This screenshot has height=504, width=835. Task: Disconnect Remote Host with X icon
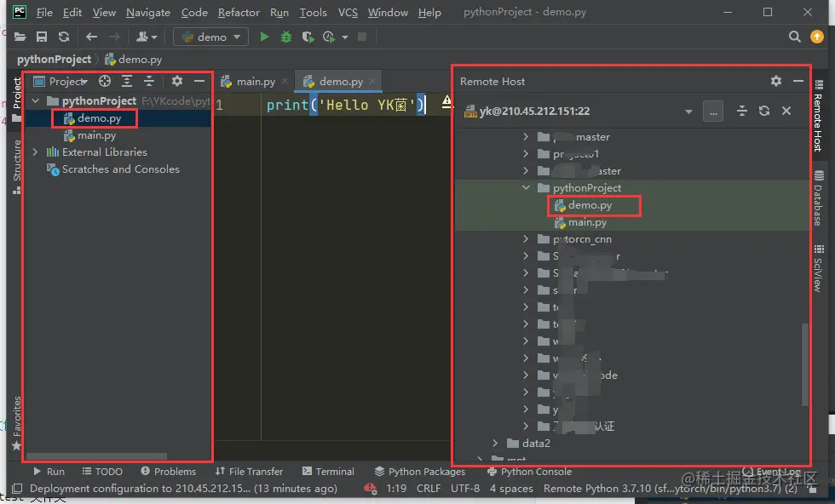pos(786,111)
